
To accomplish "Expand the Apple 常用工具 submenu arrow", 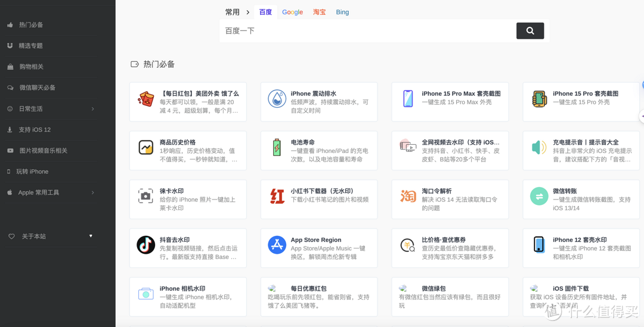I will [92, 192].
